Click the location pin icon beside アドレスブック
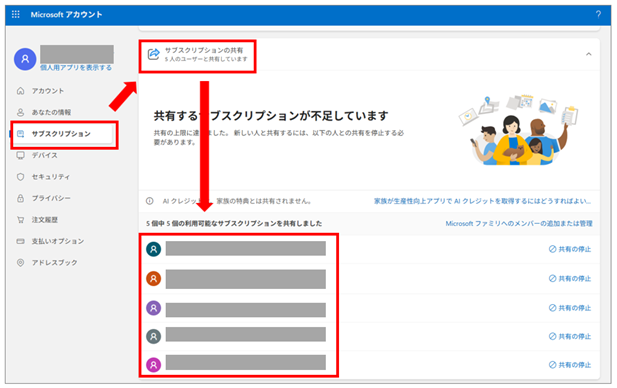 tap(20, 262)
